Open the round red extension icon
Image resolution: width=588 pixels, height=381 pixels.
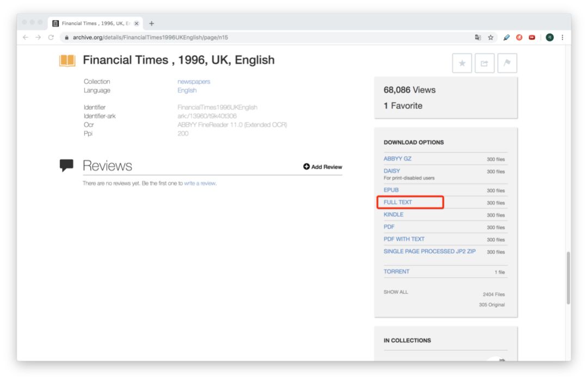[519, 38]
